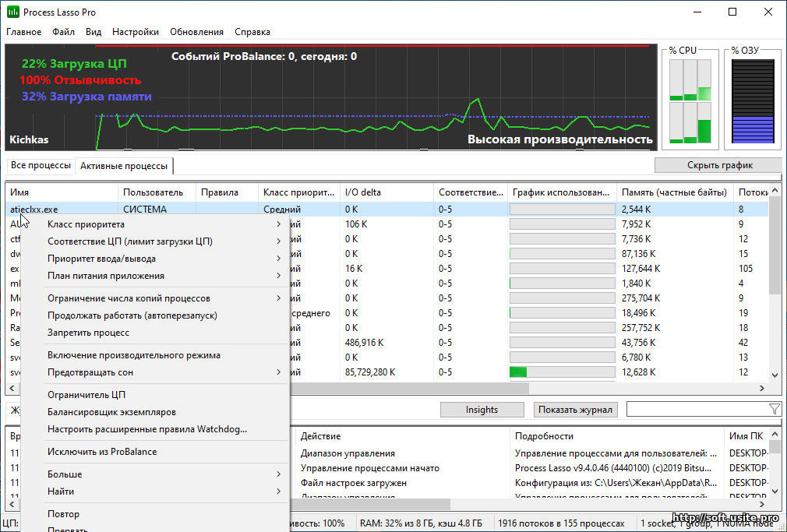Click the Process Lasso app icon in title bar
This screenshot has height=532, width=787.
(13, 12)
